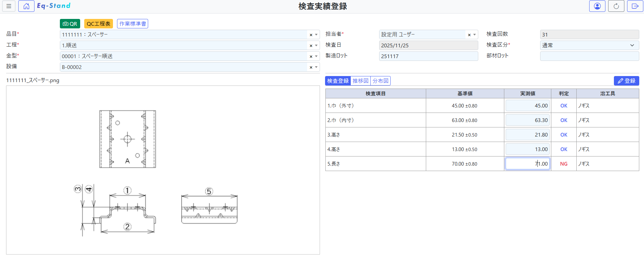This screenshot has height=265, width=644.
Task: Expand the 品目 dropdown arrow
Action: tap(316, 35)
